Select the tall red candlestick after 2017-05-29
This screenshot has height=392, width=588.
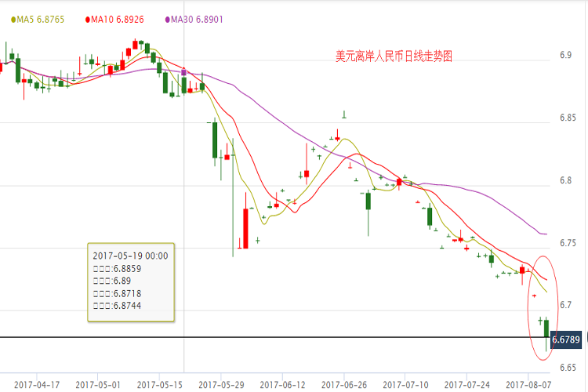point(245,228)
